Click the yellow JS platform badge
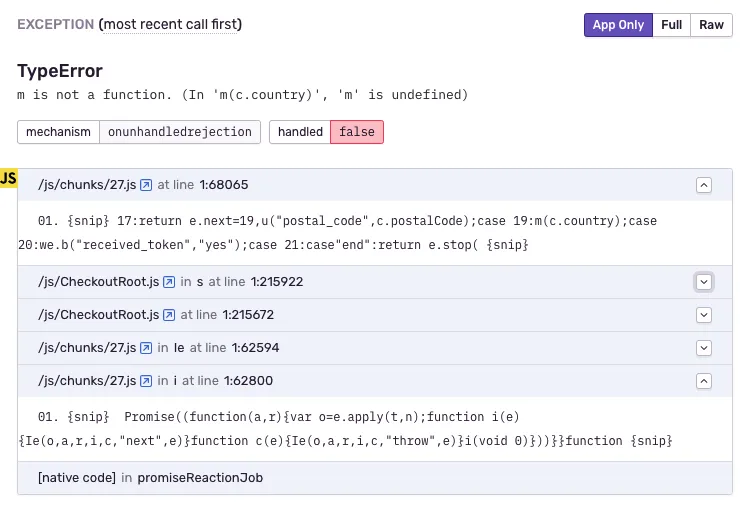 pyautogui.click(x=9, y=179)
